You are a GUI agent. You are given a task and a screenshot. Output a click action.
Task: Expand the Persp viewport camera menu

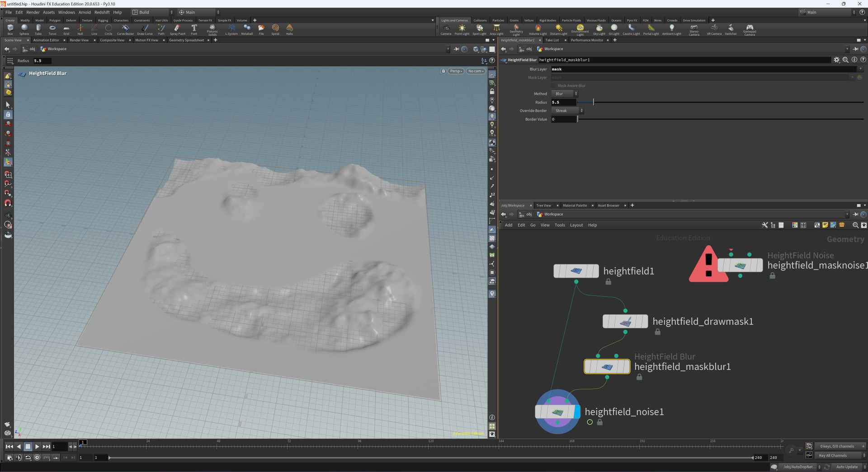[x=456, y=71]
